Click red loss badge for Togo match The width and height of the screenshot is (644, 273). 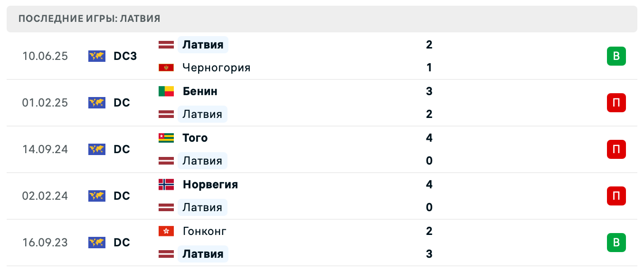click(x=616, y=149)
